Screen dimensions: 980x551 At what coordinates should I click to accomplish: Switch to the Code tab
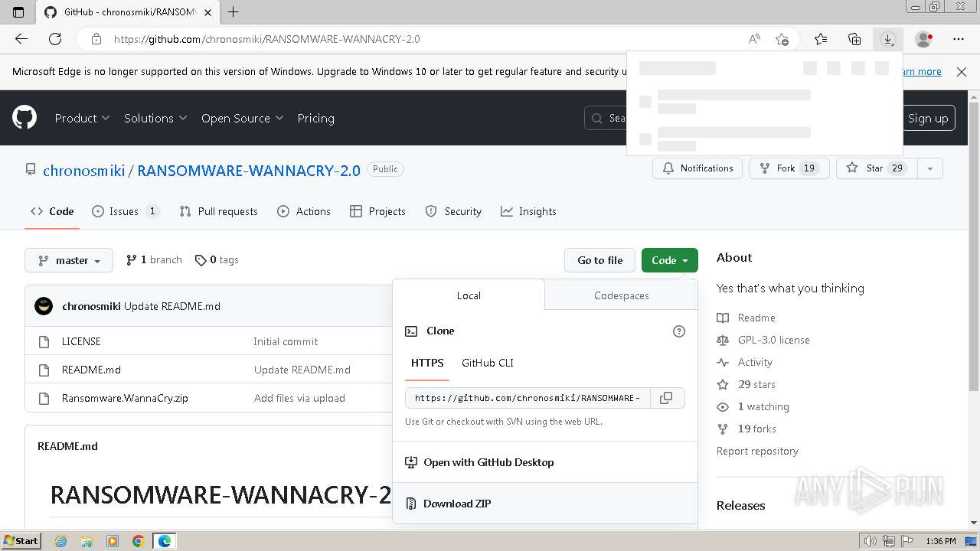tap(52, 211)
